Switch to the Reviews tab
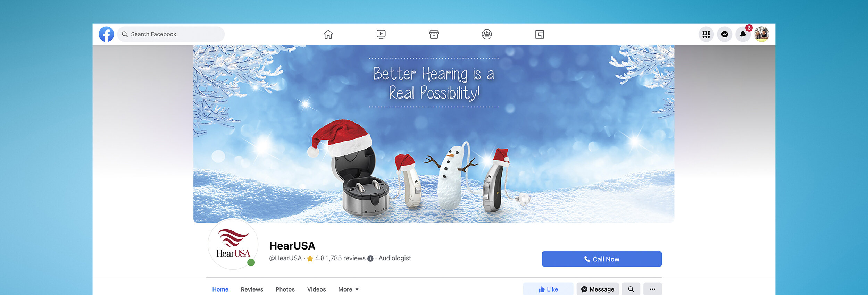This screenshot has height=295, width=868. pos(252,289)
